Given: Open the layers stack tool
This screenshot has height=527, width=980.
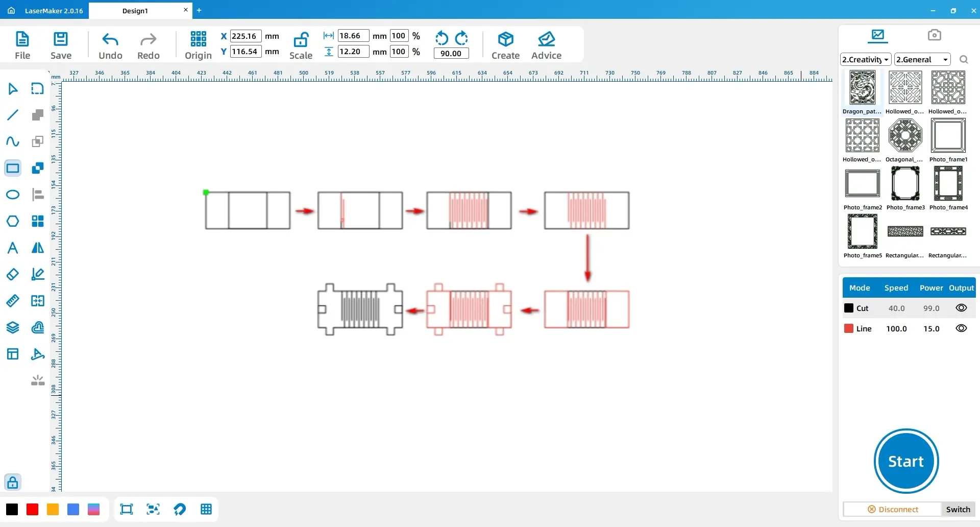Looking at the screenshot, I should 13,327.
